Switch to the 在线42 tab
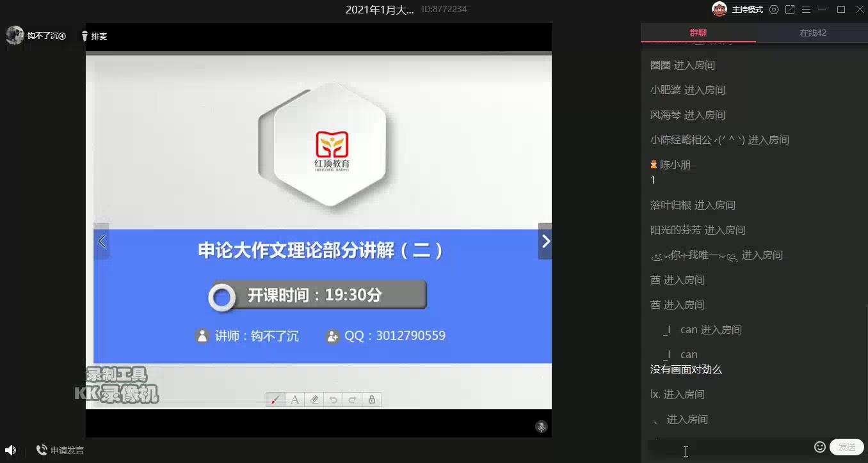The height and width of the screenshot is (463, 868). click(812, 33)
